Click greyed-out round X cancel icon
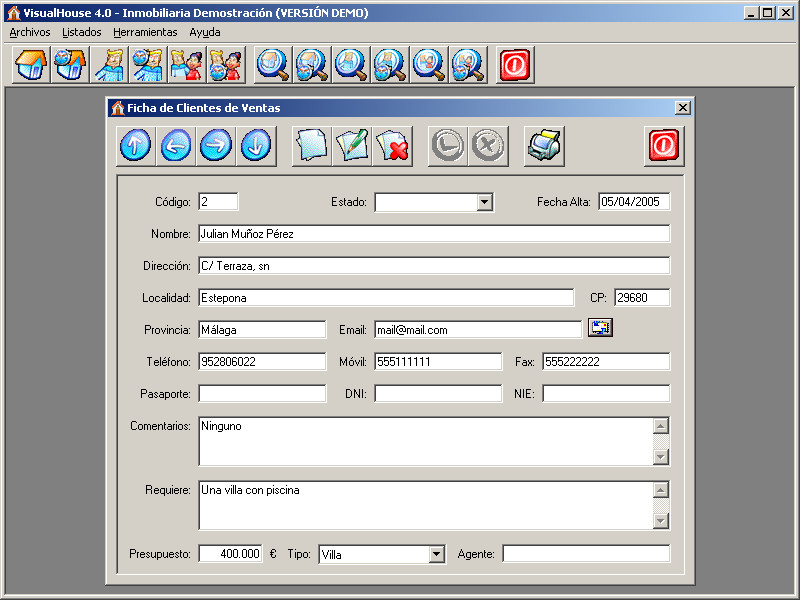 pyautogui.click(x=488, y=146)
